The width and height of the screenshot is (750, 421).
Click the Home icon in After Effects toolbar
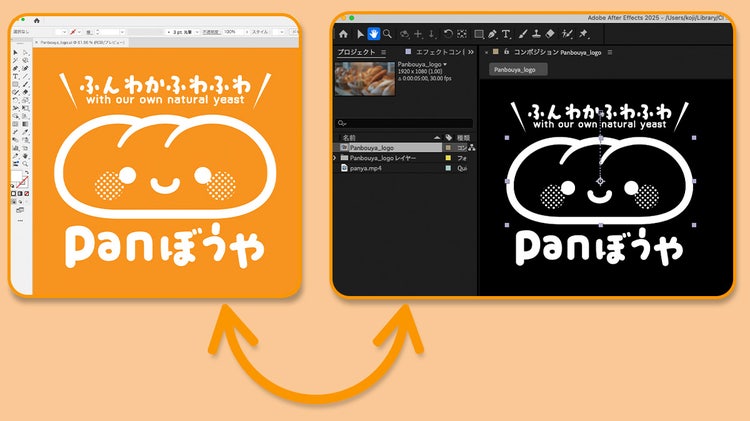point(343,34)
